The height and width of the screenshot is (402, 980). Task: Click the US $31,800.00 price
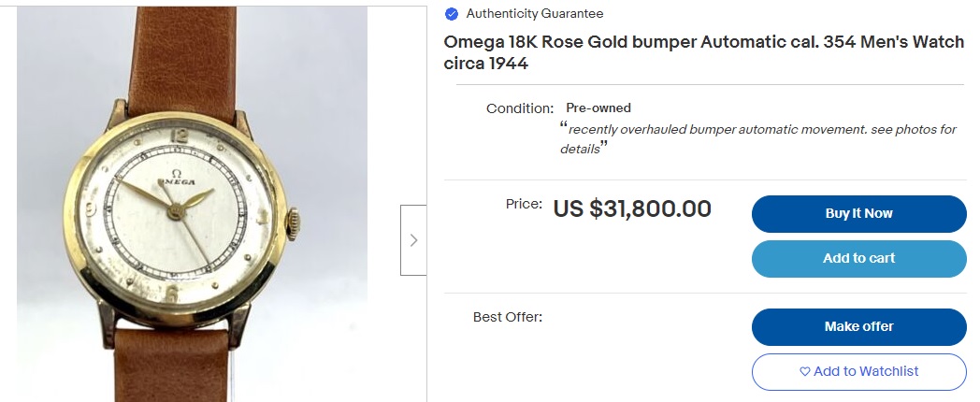pyautogui.click(x=632, y=208)
